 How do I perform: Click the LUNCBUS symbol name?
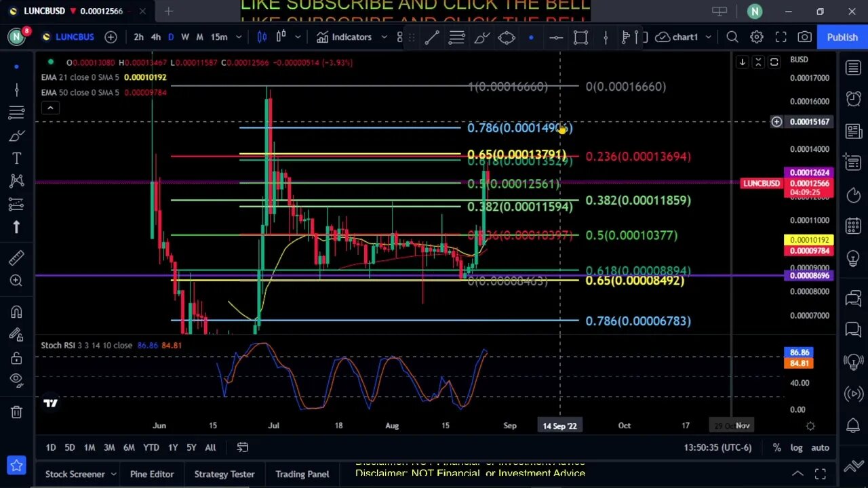[75, 37]
